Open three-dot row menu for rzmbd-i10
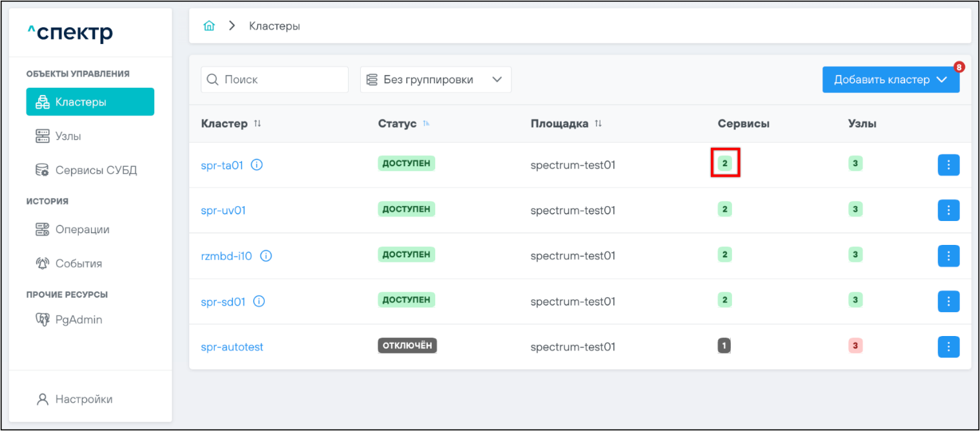The height and width of the screenshot is (431, 980). click(948, 256)
